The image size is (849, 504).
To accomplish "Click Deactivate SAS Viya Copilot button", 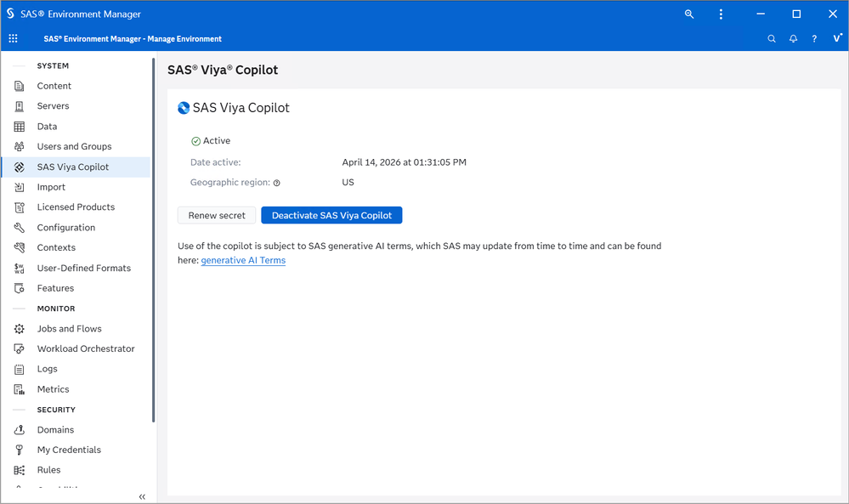I will [x=331, y=216].
